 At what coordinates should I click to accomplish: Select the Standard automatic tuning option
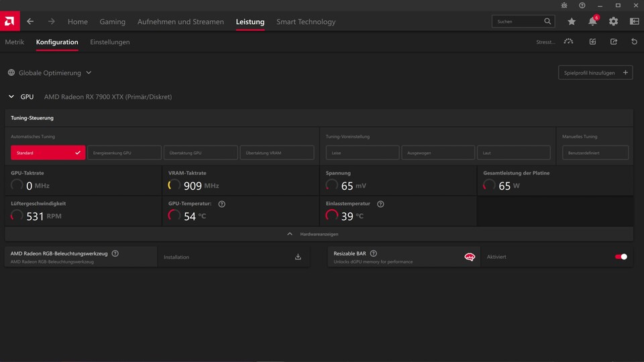point(48,153)
